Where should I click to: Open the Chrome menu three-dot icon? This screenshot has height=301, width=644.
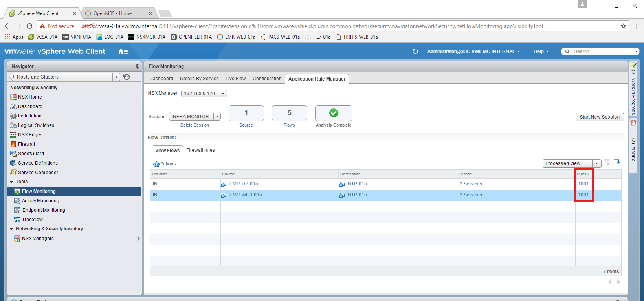coord(637,26)
